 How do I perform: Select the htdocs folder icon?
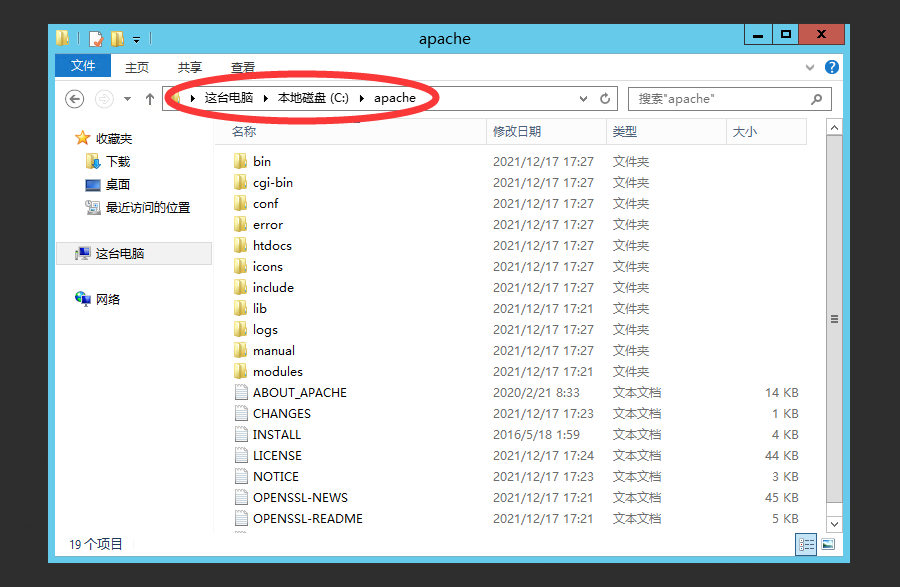pos(240,246)
